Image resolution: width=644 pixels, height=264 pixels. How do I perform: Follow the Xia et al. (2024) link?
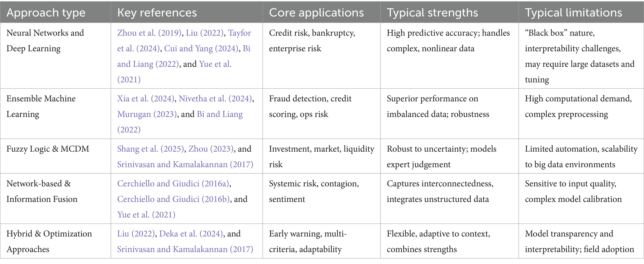point(145,99)
